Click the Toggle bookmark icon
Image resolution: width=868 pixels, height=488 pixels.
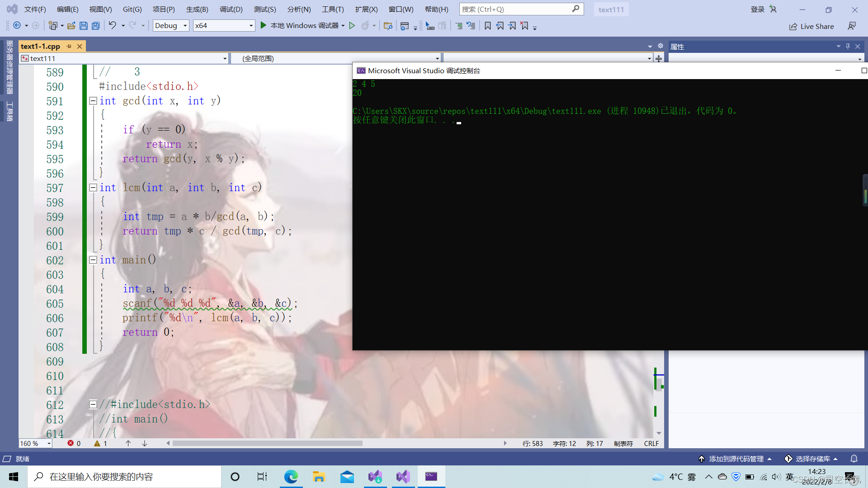(x=487, y=26)
